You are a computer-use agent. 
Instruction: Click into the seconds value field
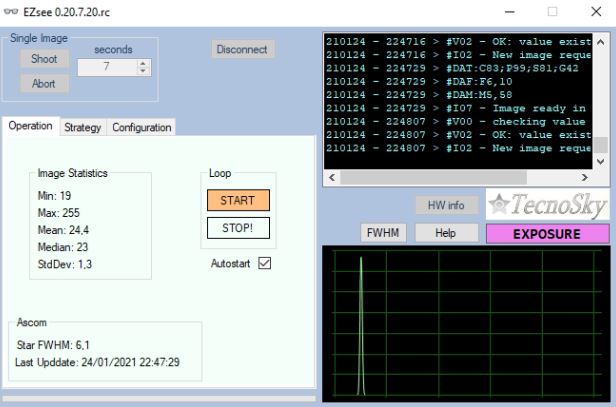tap(106, 68)
